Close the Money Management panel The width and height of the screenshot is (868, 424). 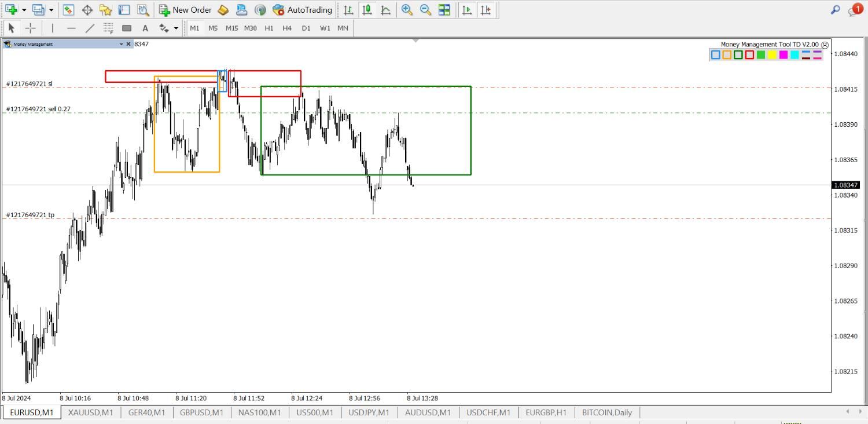point(128,44)
